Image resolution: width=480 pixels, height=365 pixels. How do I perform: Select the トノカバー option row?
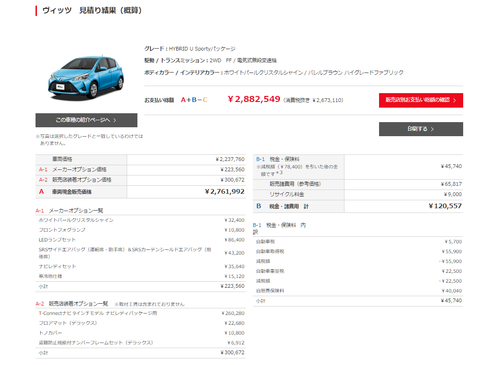141,333
